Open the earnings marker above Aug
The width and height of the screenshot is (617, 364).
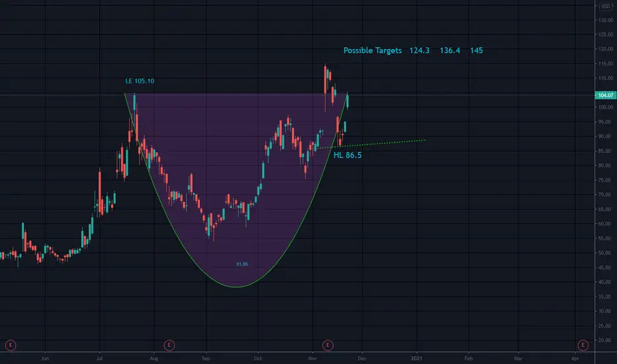169,345
